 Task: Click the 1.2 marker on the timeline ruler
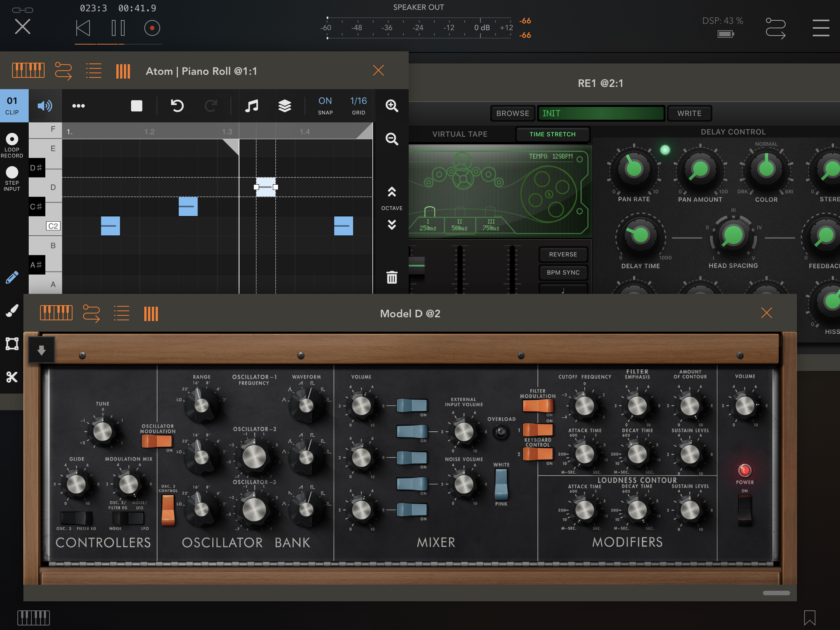tap(149, 132)
